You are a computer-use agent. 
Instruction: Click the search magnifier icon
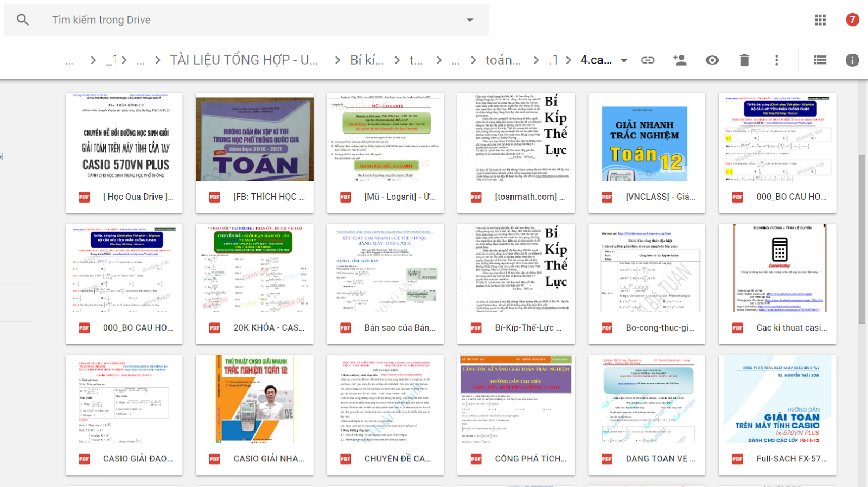(x=23, y=20)
